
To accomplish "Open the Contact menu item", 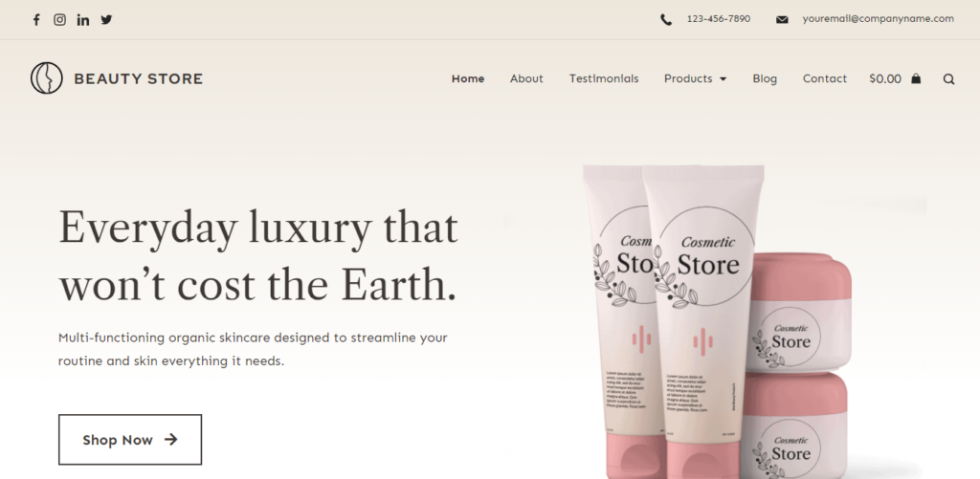I will point(824,78).
